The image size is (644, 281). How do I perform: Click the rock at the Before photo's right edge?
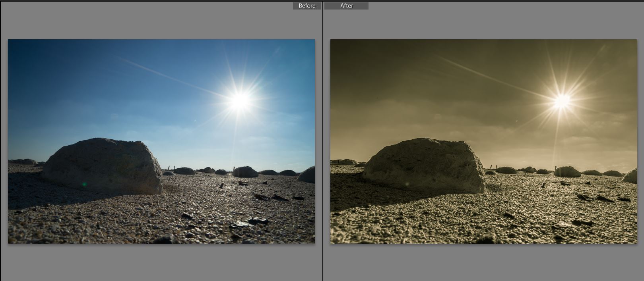pos(308,175)
